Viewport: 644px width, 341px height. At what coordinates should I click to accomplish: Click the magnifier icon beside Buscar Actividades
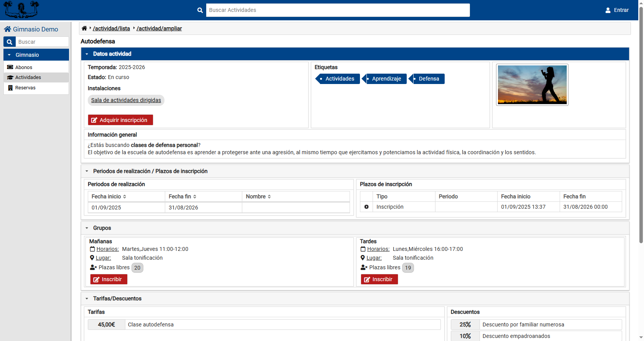tap(200, 10)
